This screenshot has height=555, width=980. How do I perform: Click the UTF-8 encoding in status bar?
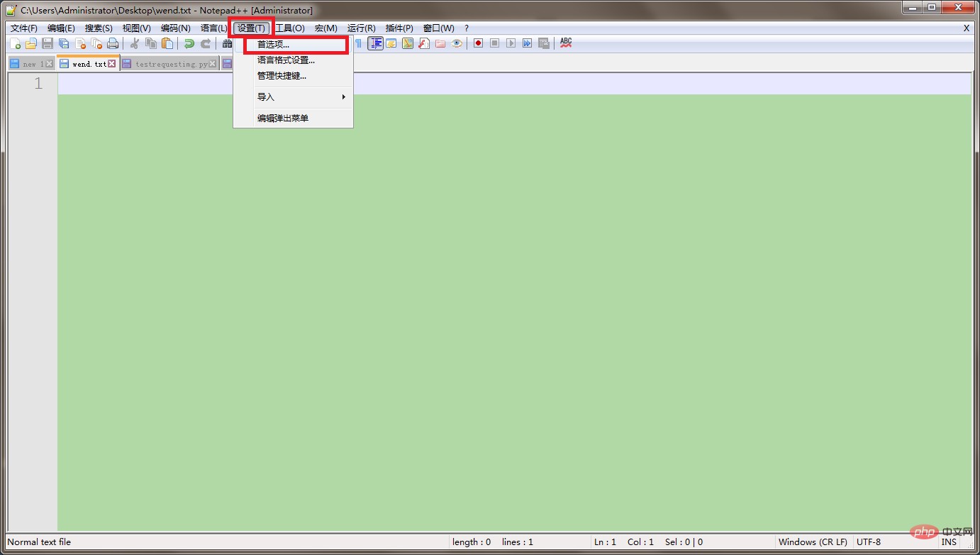(x=869, y=542)
